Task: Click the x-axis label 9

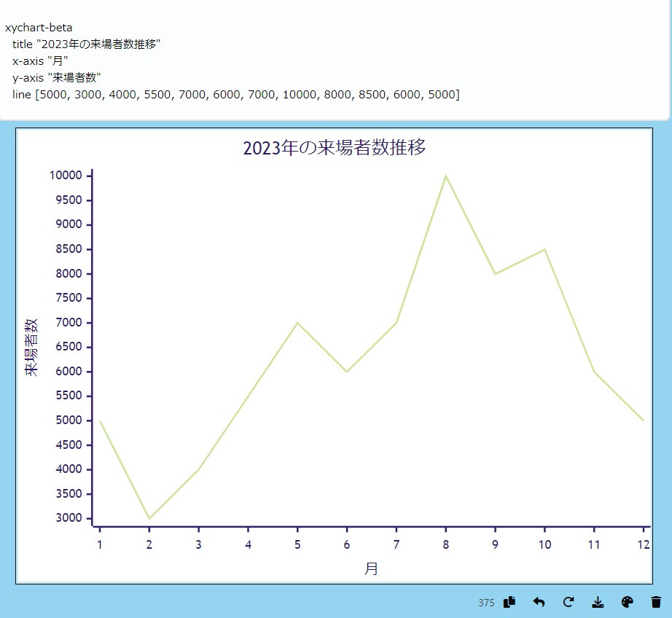Action: pos(495,544)
